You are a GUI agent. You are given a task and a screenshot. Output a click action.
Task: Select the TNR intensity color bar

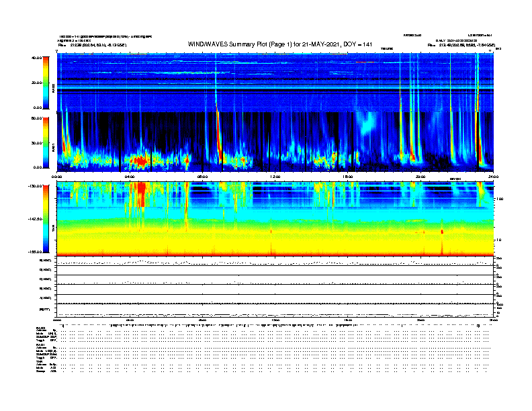[x=46, y=219]
